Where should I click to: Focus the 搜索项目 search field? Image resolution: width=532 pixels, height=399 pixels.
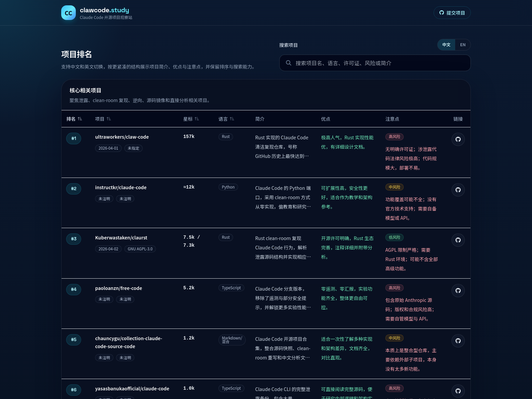point(379,63)
